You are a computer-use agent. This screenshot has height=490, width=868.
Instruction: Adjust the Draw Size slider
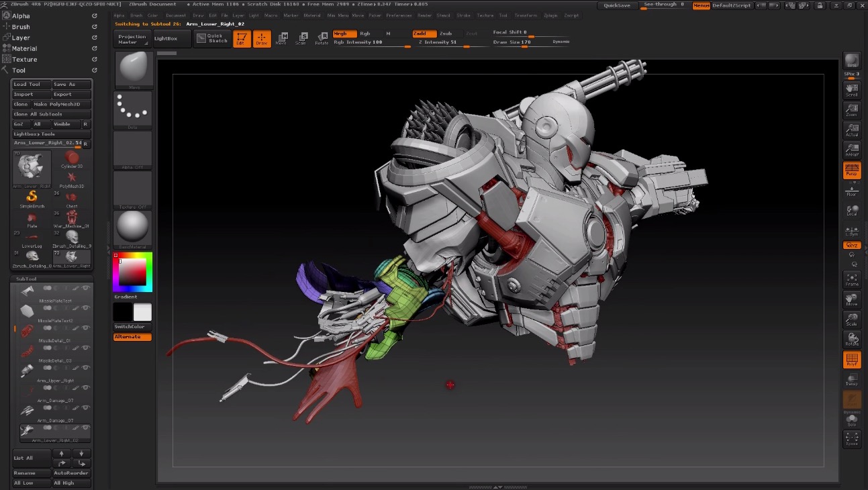click(x=531, y=44)
